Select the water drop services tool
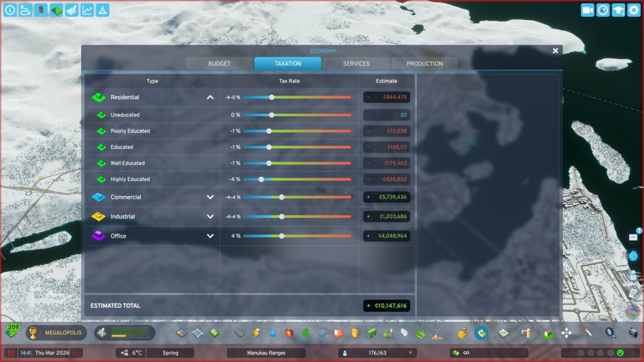 tap(272, 332)
